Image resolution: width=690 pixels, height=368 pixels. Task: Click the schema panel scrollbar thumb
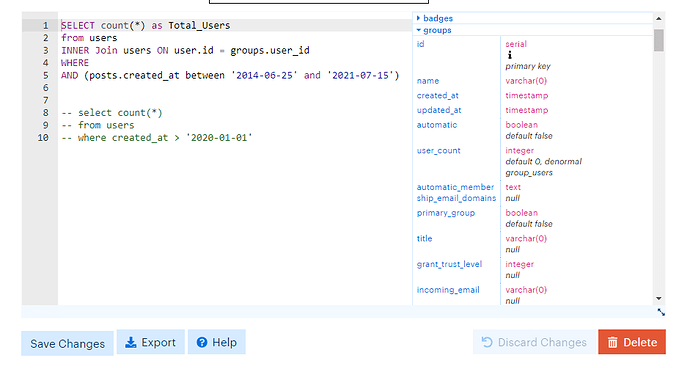tap(658, 40)
